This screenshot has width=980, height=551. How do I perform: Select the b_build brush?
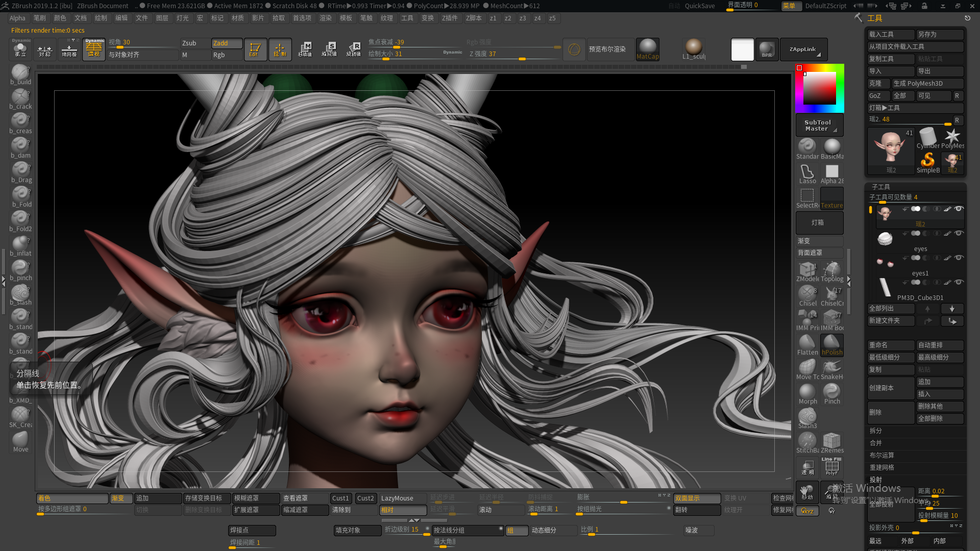tap(20, 74)
